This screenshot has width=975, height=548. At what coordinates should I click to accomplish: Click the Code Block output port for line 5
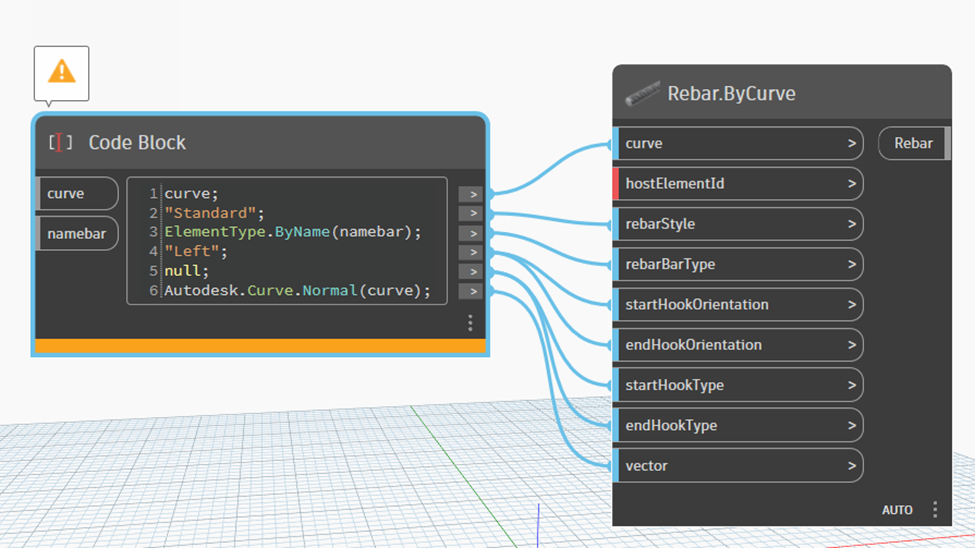coord(471,272)
